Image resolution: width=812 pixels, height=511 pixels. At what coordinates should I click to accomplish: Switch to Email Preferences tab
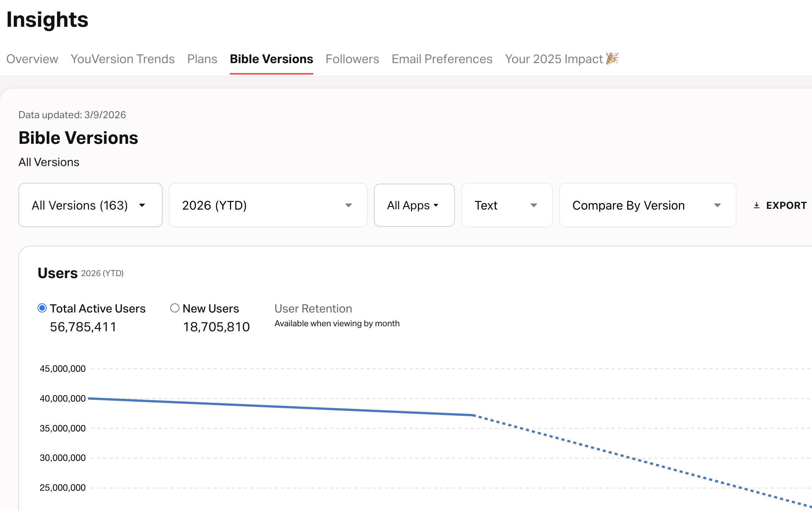pyautogui.click(x=442, y=59)
